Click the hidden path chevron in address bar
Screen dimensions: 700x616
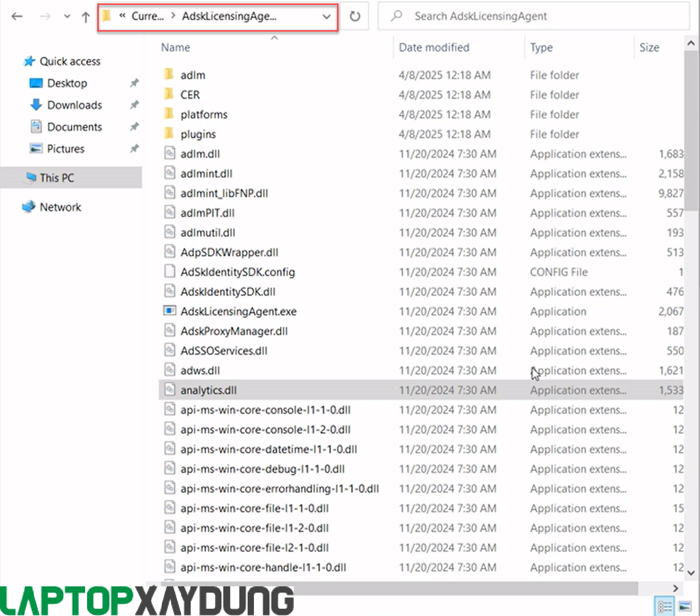123,16
